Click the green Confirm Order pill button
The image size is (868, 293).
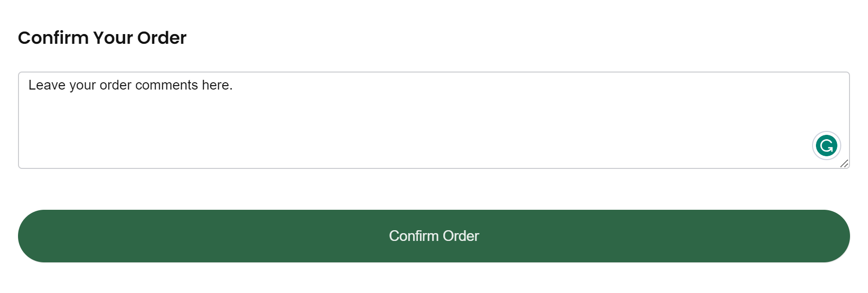coord(434,236)
